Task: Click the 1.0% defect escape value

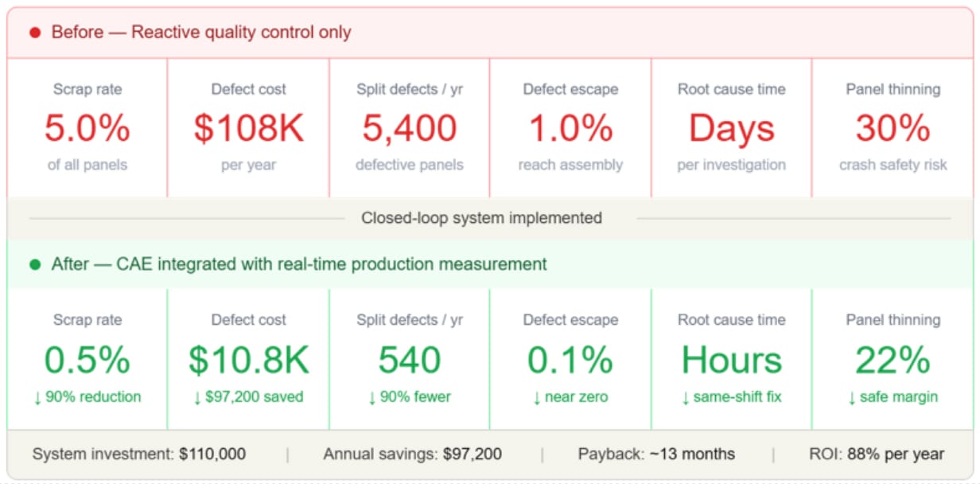Action: [570, 128]
